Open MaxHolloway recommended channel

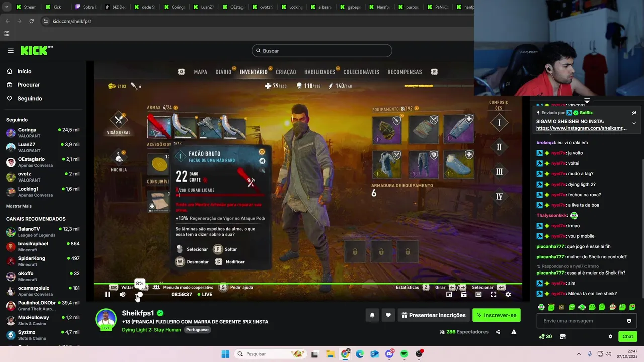pos(43,320)
